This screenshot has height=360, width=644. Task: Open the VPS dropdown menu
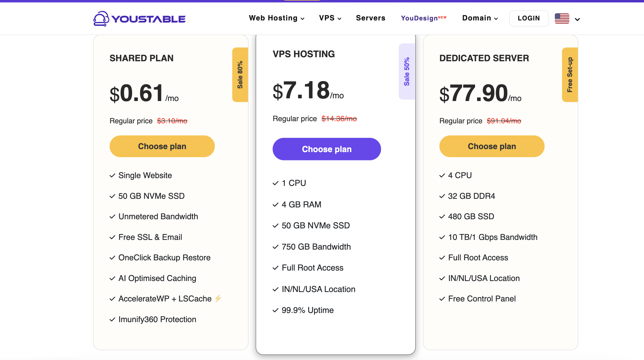point(330,18)
